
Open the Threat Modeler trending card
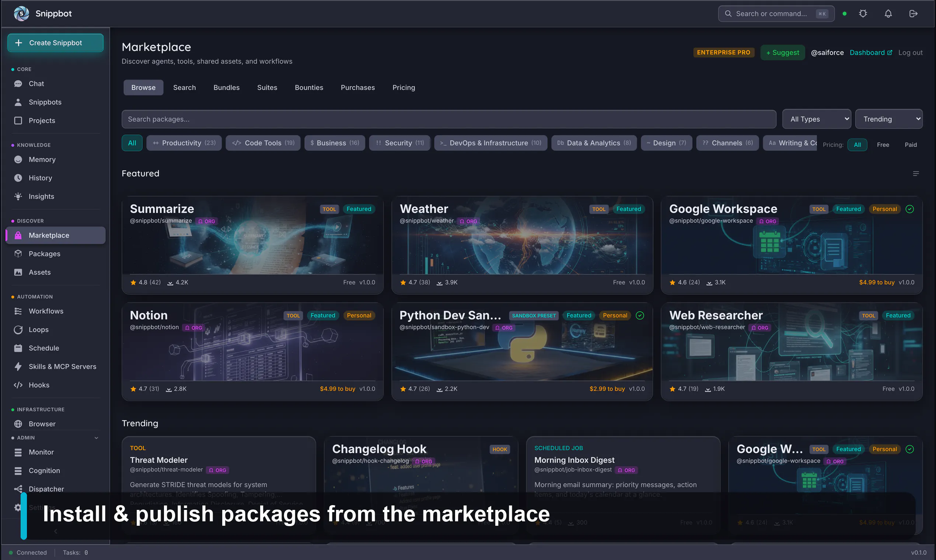coord(219,485)
